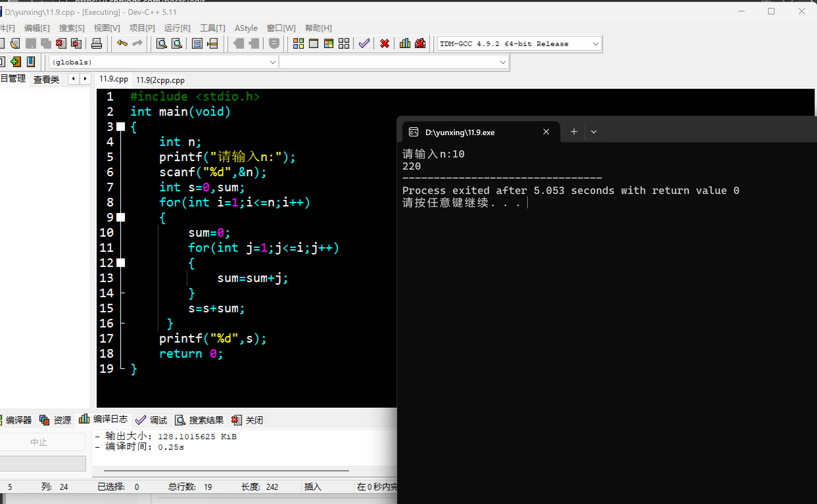Image resolution: width=817 pixels, height=504 pixels.
Task: Collapse the inner for loop fold at line 12
Action: click(121, 263)
